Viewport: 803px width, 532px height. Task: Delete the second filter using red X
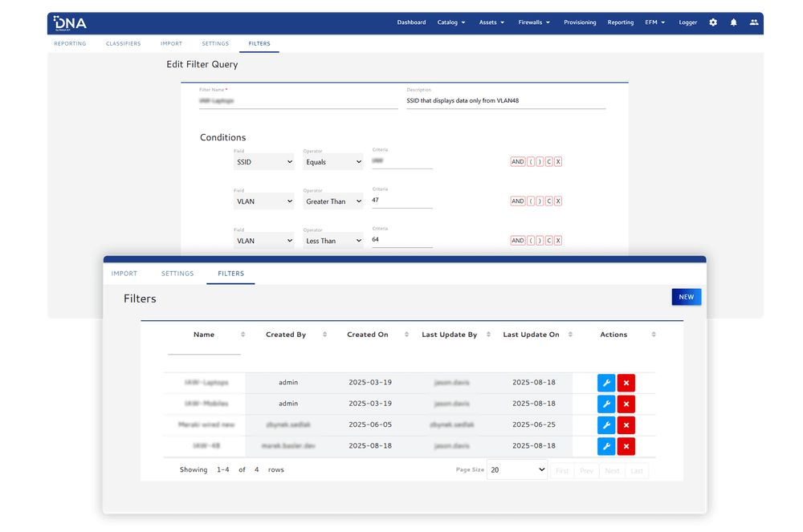[626, 404]
